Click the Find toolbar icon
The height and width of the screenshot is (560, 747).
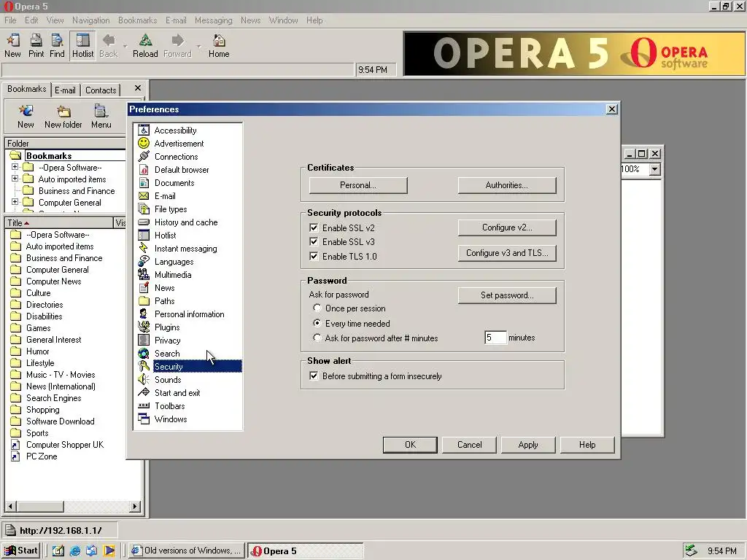(57, 45)
